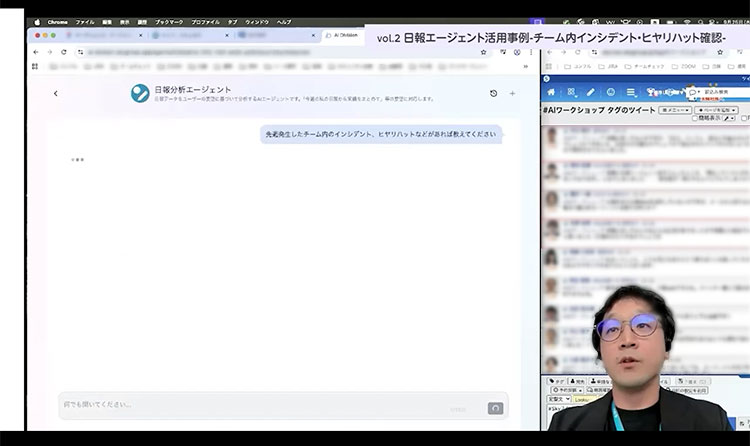Screen dimensions: 750x446
Task: Open the grid apps dropdown in blue toolbar
Action: [571, 92]
